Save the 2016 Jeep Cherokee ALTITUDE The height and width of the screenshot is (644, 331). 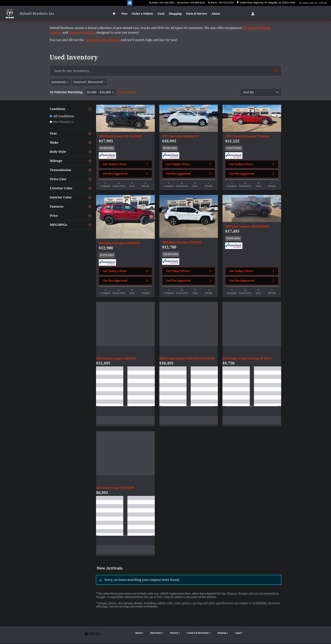coord(132,292)
